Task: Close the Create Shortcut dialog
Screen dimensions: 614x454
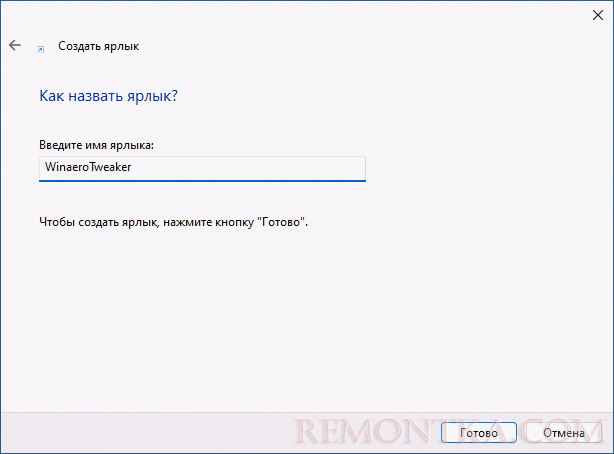Action: pos(598,15)
